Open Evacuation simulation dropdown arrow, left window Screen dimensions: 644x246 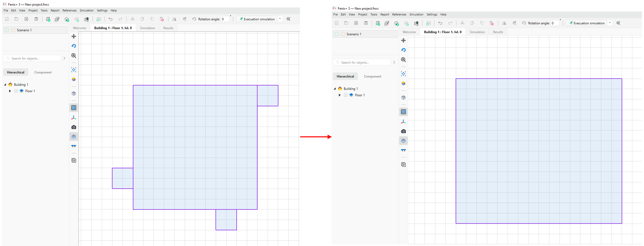[x=280, y=19]
